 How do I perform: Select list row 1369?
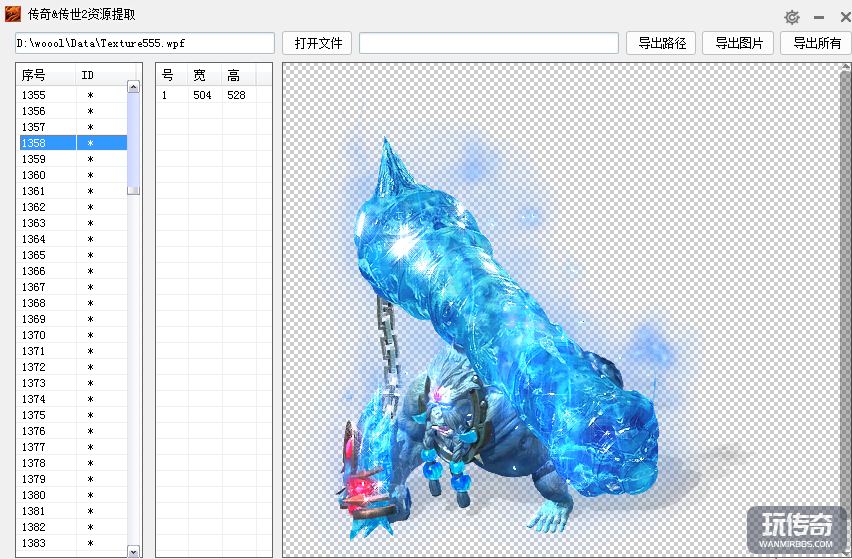(73, 319)
